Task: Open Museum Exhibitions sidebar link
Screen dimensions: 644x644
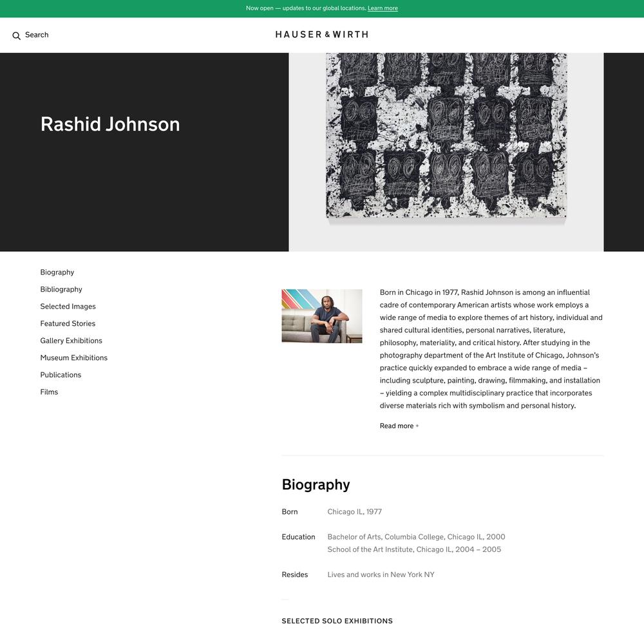Action: click(x=74, y=357)
